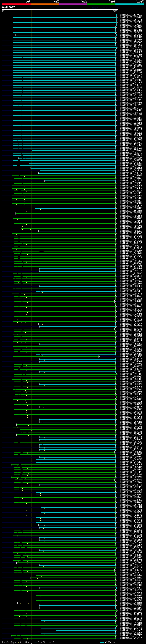
Task: Select the UniRef100_P15195 label
Action: [131, 273]
